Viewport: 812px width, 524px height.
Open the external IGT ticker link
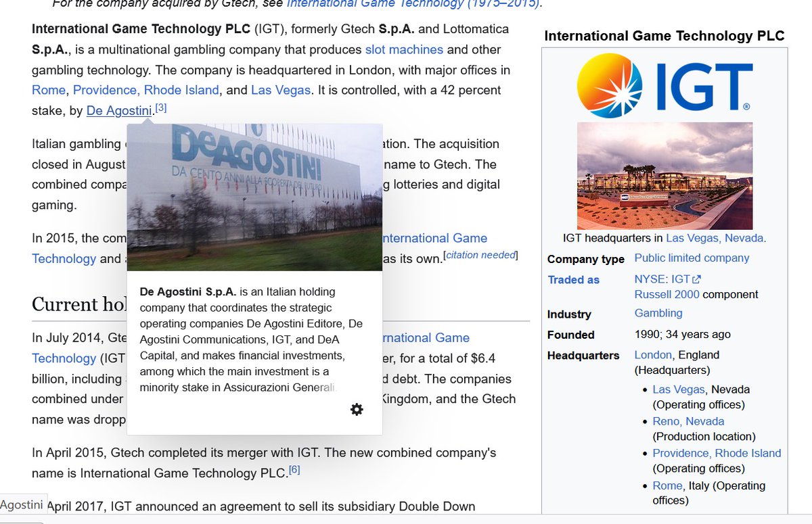click(686, 279)
